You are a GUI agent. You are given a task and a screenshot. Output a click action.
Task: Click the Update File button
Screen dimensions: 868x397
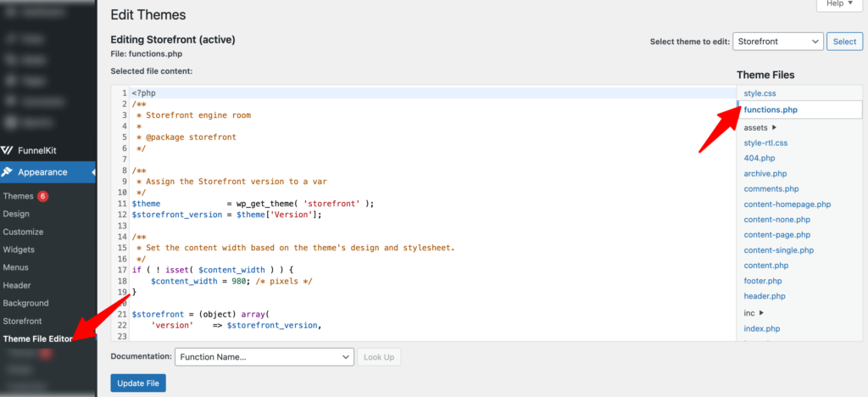pyautogui.click(x=138, y=383)
